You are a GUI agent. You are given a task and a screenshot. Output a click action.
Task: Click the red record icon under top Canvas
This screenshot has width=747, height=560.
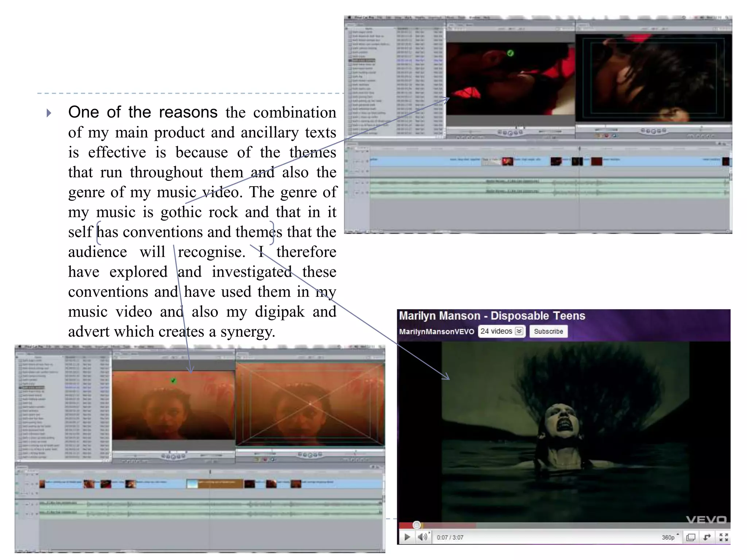click(x=607, y=136)
